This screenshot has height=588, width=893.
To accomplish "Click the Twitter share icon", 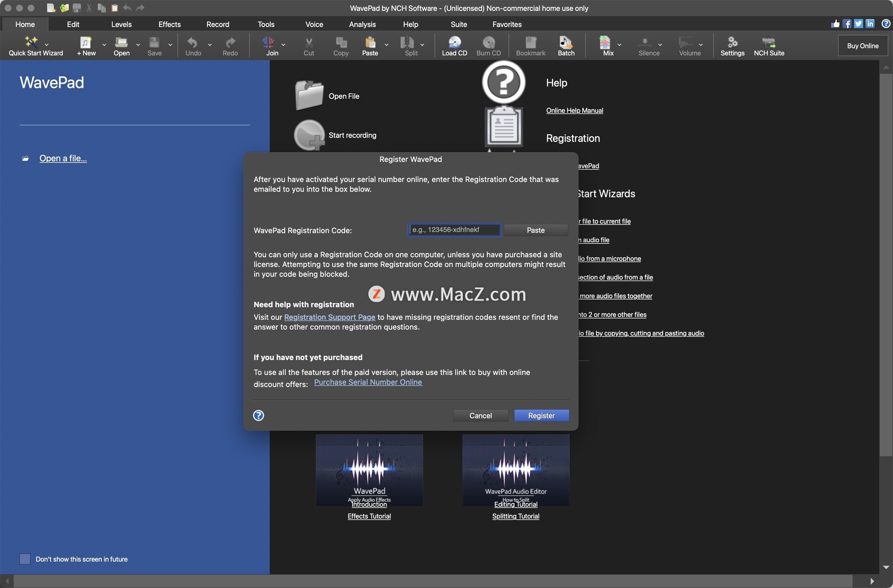I will [x=859, y=24].
